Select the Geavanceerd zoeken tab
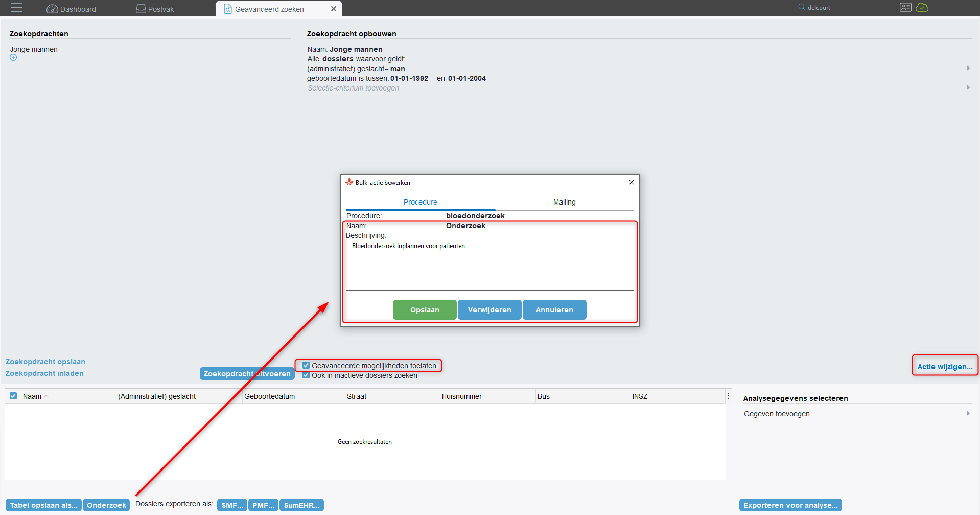Viewport: 980px width, 515px height. (x=278, y=9)
